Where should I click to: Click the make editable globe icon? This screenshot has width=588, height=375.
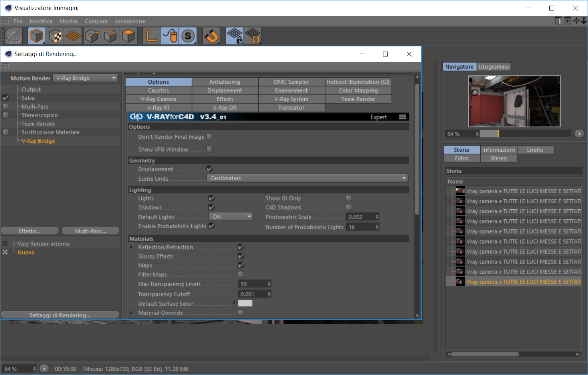[x=13, y=36]
